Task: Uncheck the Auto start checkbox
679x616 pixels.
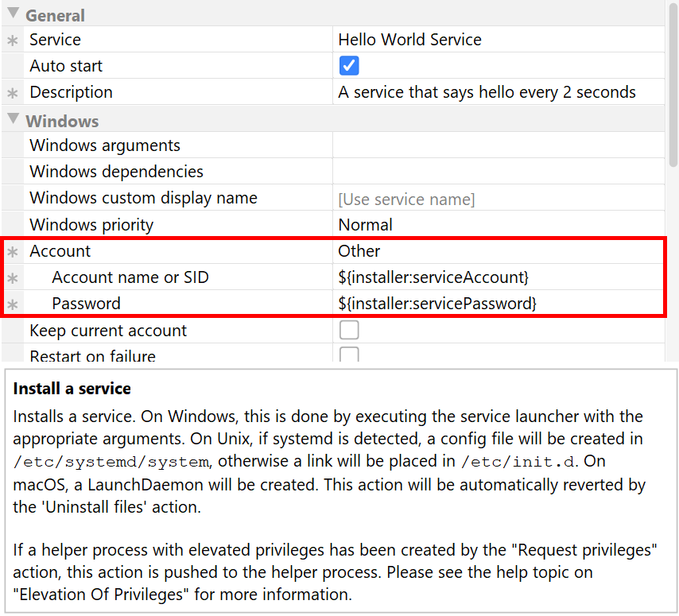Action: pos(349,66)
